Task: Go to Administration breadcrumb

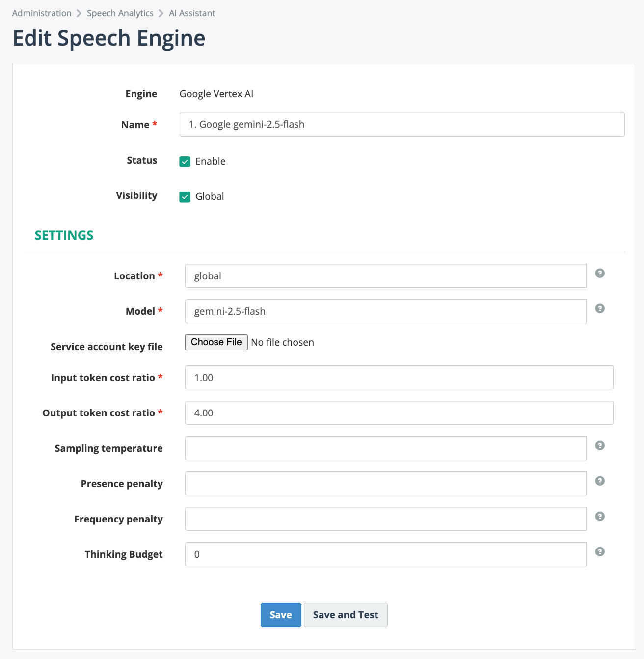Action: 42,13
